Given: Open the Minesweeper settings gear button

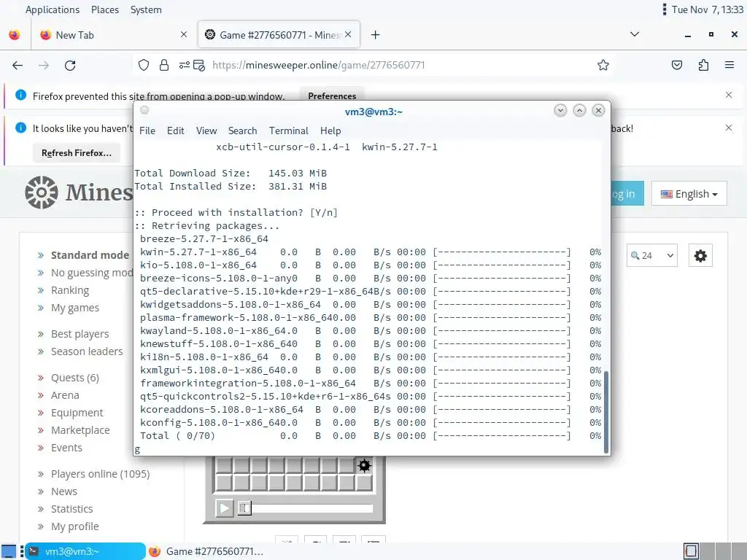Looking at the screenshot, I should (x=700, y=256).
